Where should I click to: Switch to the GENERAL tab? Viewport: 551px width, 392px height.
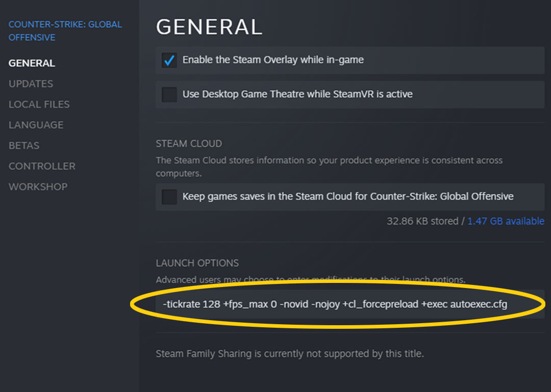tap(31, 63)
